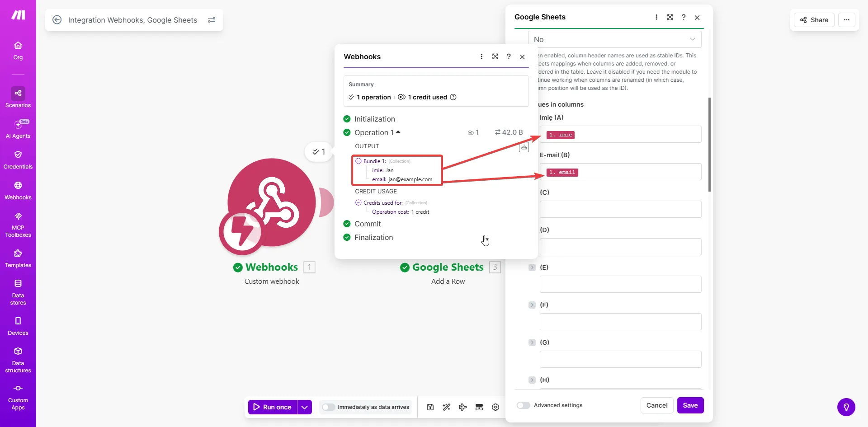Open AI Agents in the sidebar
868x427 pixels.
(x=18, y=129)
